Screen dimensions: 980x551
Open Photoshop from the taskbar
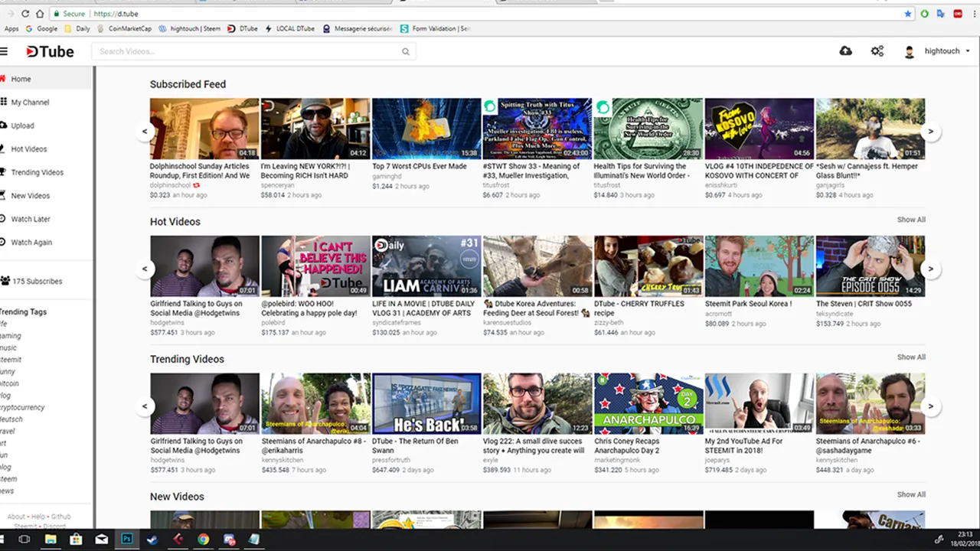127,540
